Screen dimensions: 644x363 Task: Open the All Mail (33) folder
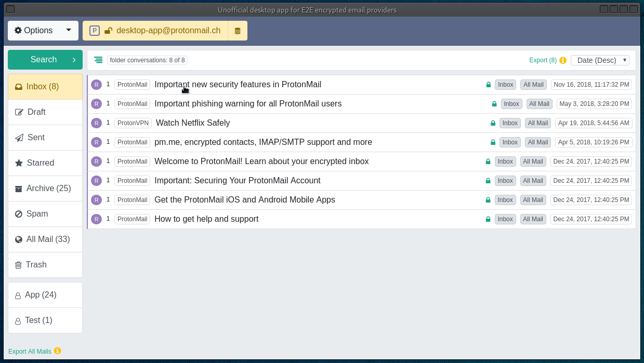(x=45, y=239)
